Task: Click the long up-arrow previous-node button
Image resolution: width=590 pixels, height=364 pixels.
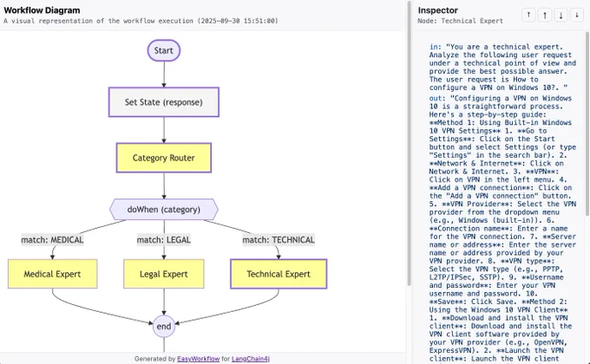Action: point(545,15)
